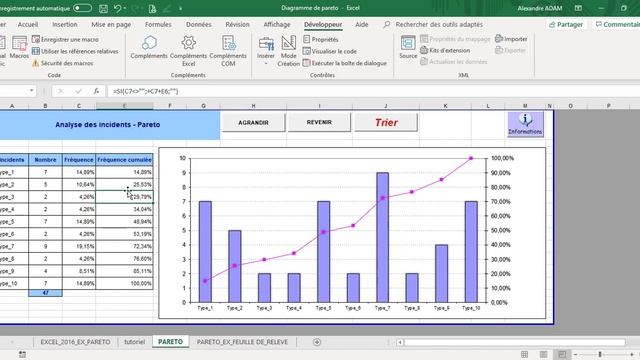Switch to Normal view icon
The height and width of the screenshot is (360, 640).
524,354
